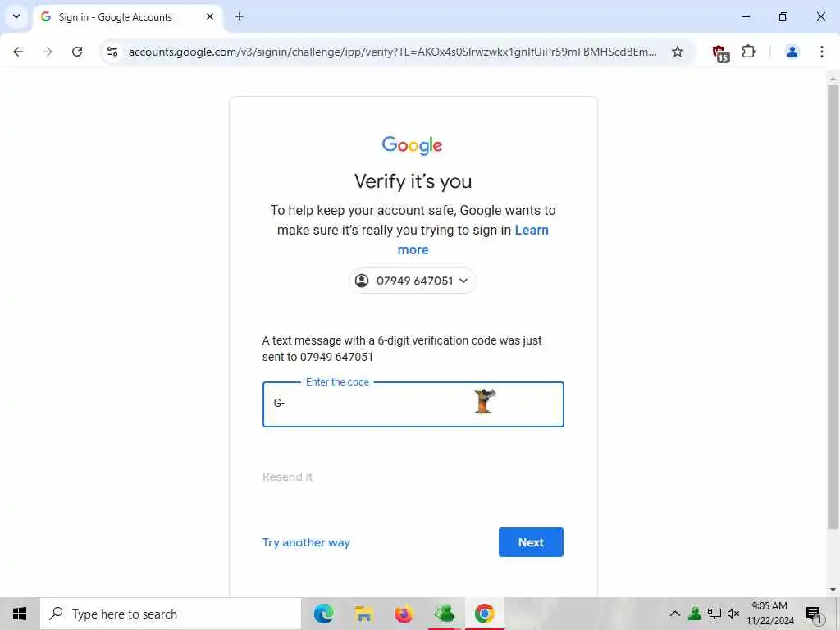The image size is (840, 630).
Task: Open site information icon in address bar
Action: pyautogui.click(x=112, y=52)
